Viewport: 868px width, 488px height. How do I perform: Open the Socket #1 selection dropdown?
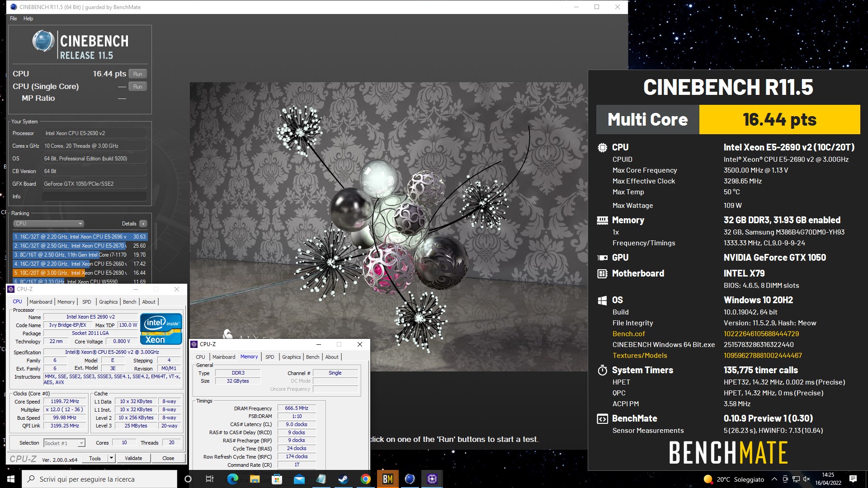pos(64,443)
